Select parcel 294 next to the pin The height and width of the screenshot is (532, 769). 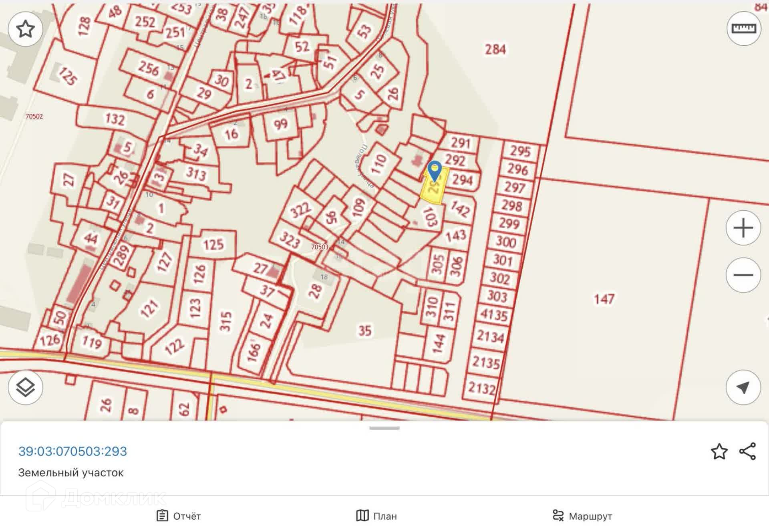point(463,180)
